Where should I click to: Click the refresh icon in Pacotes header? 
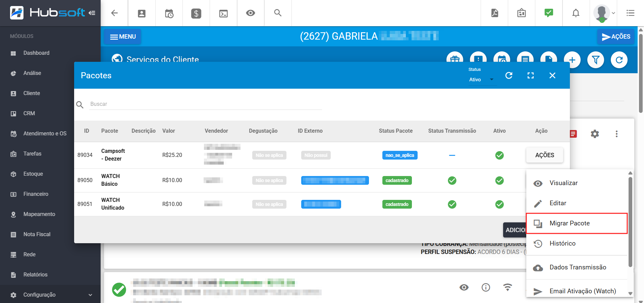509,76
